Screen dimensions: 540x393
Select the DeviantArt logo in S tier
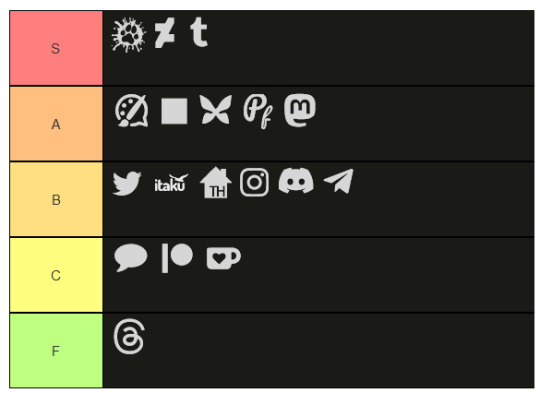click(165, 33)
